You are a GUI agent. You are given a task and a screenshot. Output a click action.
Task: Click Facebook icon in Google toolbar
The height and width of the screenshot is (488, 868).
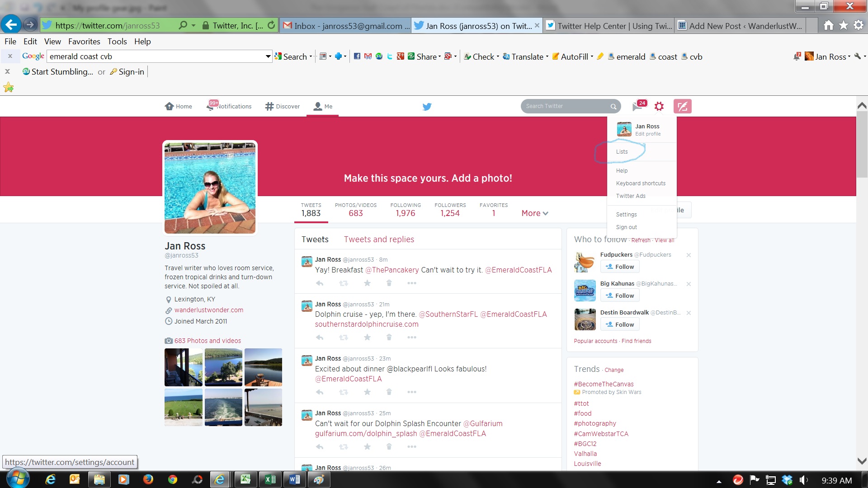click(x=357, y=56)
